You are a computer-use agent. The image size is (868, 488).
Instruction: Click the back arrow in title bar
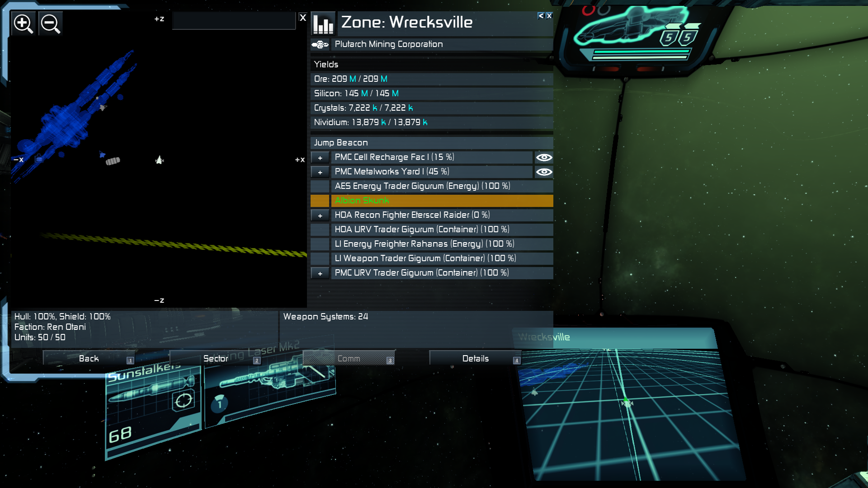pos(541,16)
